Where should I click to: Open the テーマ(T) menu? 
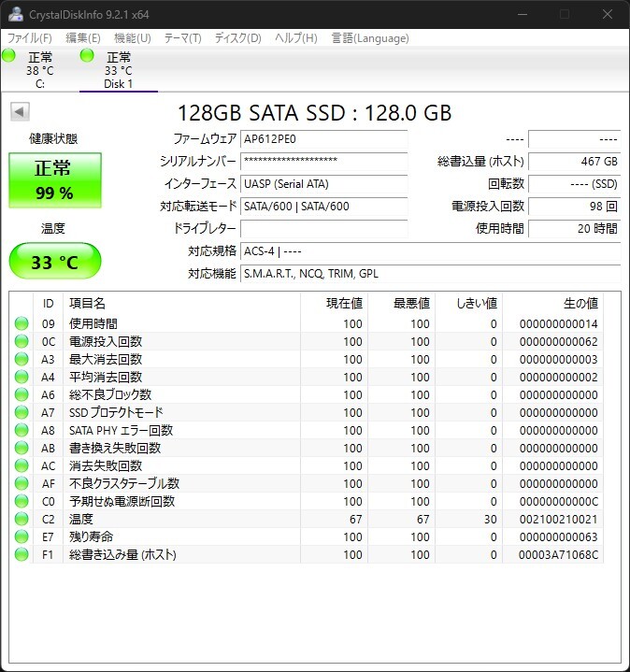183,38
